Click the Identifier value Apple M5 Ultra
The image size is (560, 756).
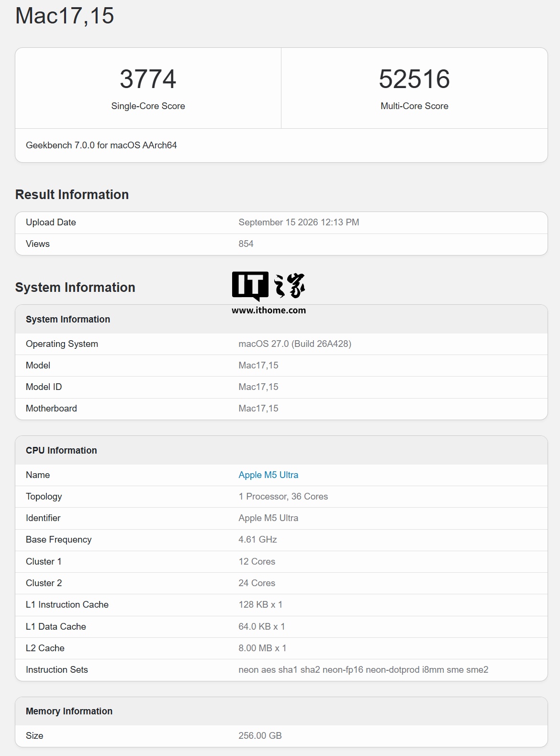point(268,518)
